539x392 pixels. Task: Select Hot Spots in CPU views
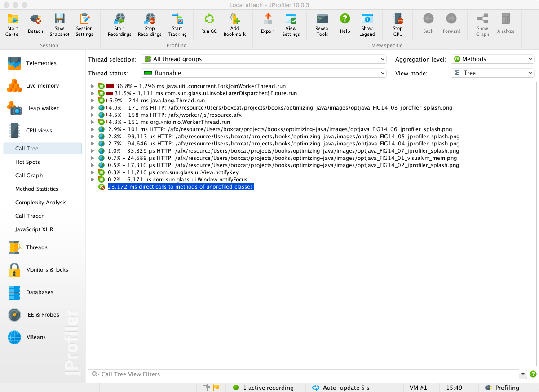click(x=27, y=162)
